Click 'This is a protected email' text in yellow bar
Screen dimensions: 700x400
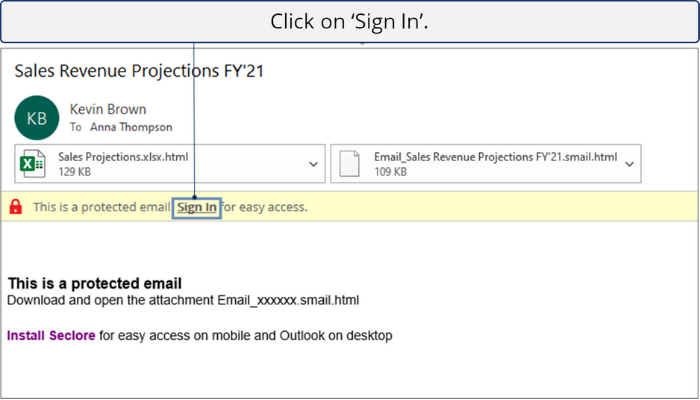(x=102, y=207)
